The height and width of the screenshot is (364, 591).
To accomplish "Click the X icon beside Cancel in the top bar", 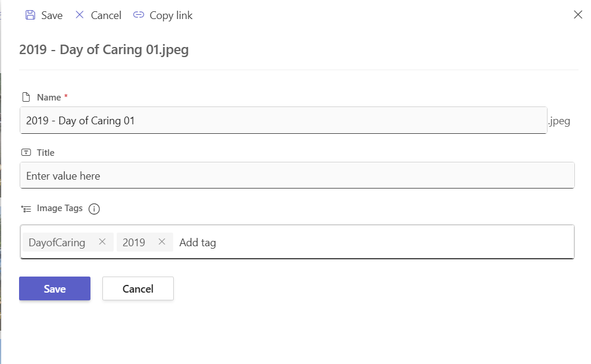I will 80,15.
